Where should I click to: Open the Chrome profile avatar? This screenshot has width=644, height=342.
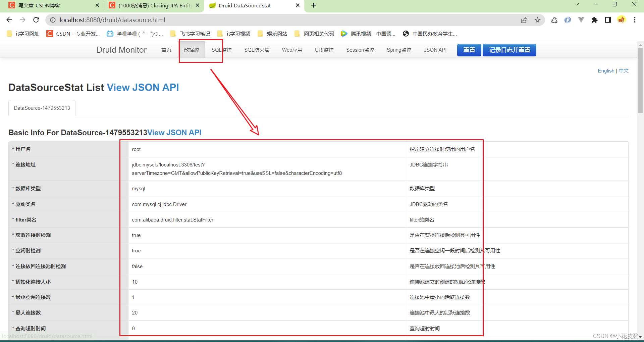(621, 20)
